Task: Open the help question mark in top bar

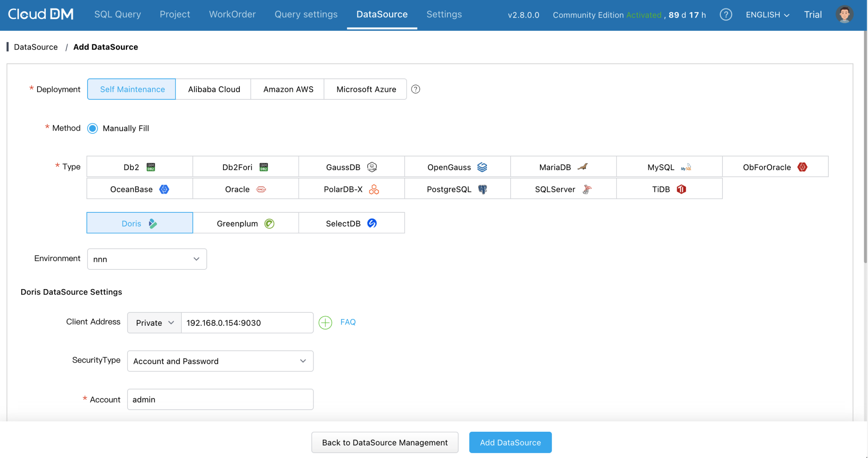Action: 726,14
